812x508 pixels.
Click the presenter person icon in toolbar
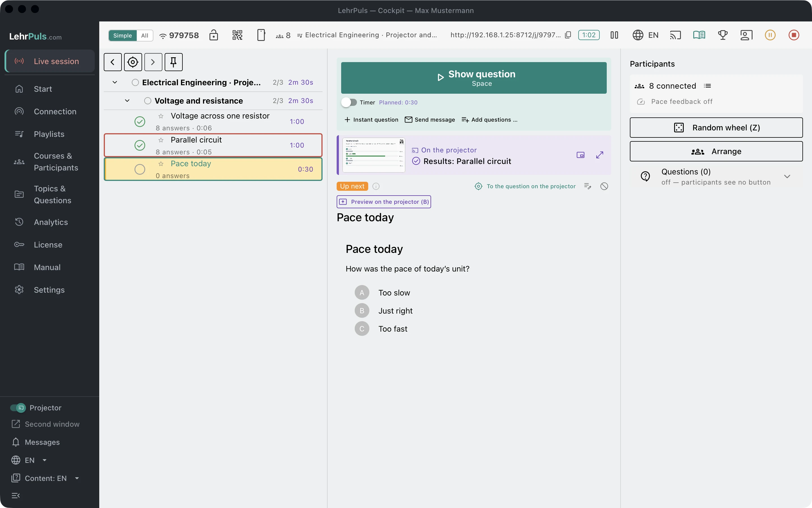[747, 35]
